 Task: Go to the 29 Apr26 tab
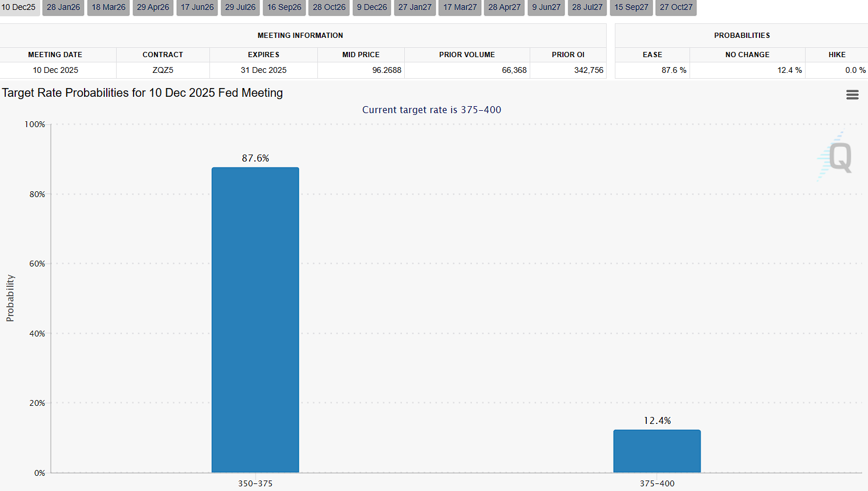click(x=153, y=8)
